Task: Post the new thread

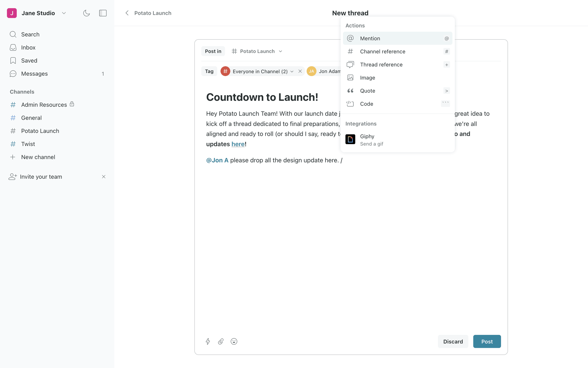Action: (x=487, y=341)
